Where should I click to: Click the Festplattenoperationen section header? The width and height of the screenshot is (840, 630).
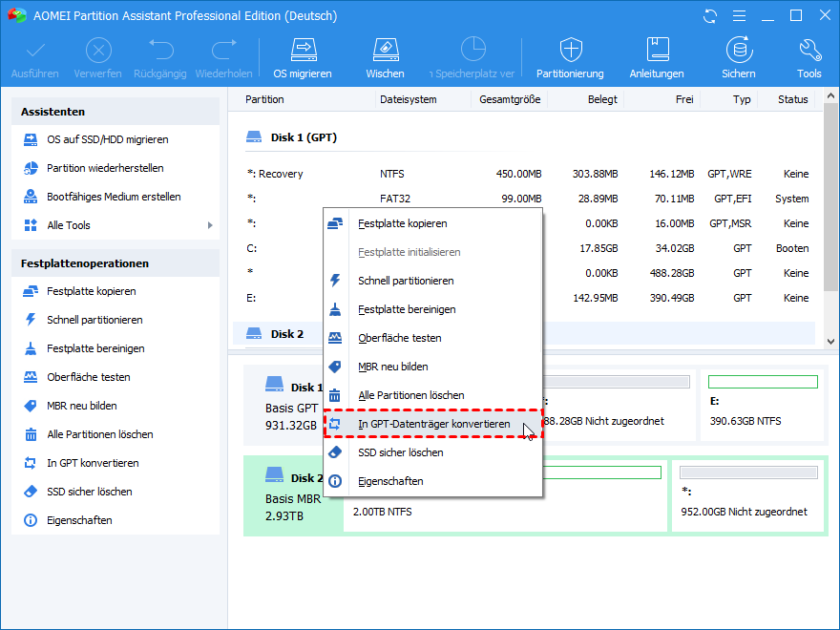pos(115,263)
